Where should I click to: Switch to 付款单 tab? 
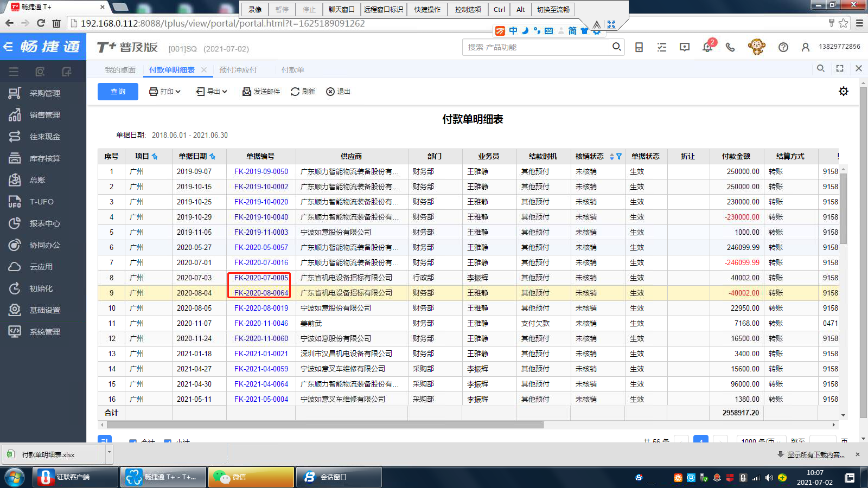[x=293, y=70]
